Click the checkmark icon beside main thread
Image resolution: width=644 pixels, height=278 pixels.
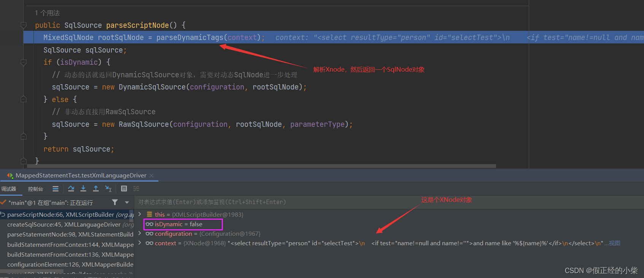(3, 202)
